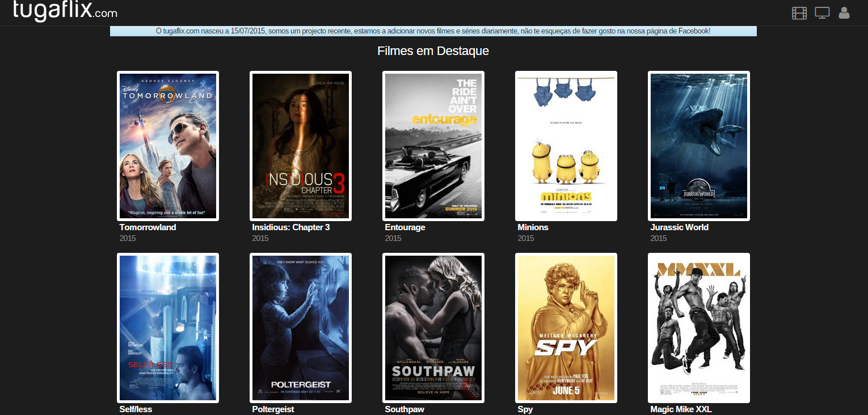Click the Insidious: Chapter 3 title link
Screen dimensions: 868x415
291,227
